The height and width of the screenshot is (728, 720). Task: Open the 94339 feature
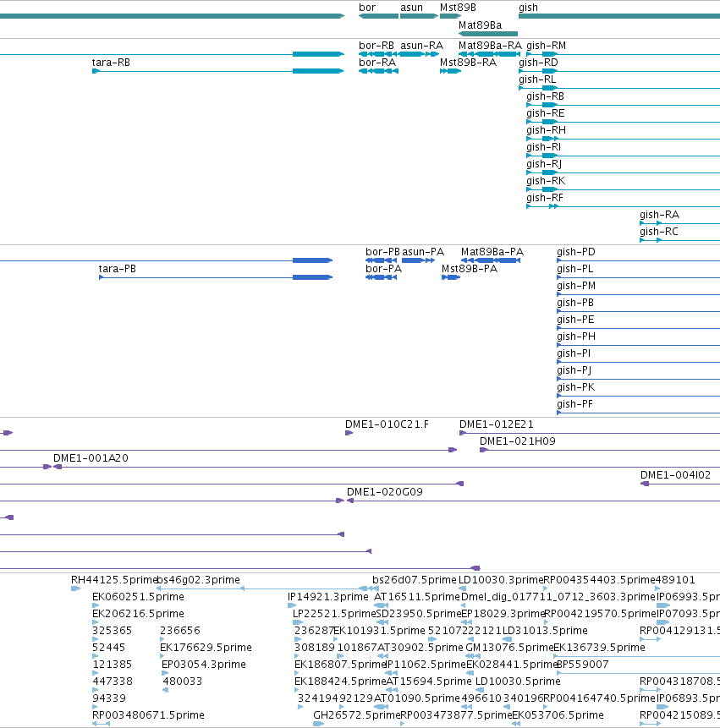click(x=96, y=707)
